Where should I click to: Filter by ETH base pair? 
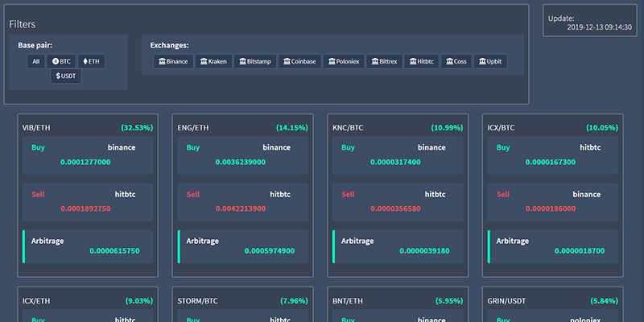pyautogui.click(x=91, y=62)
